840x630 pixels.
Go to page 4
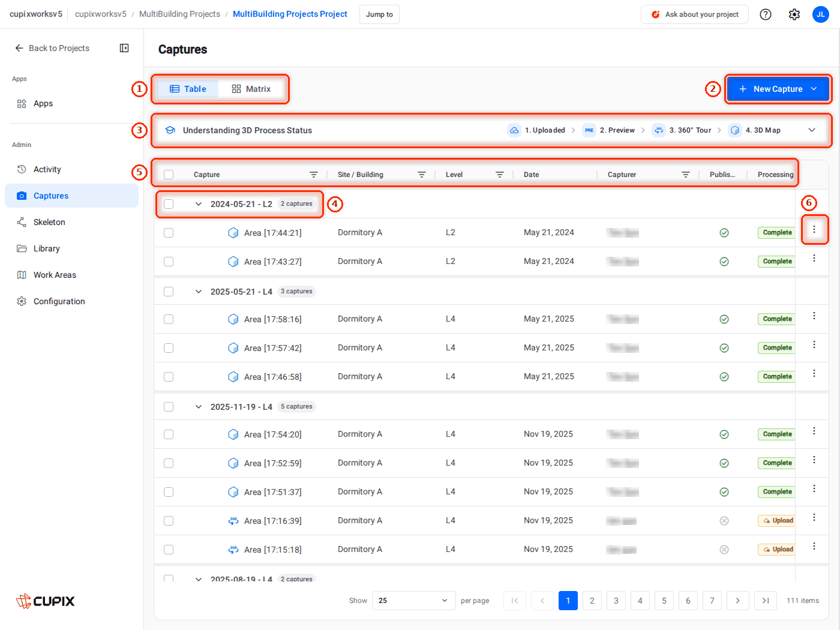pos(640,601)
